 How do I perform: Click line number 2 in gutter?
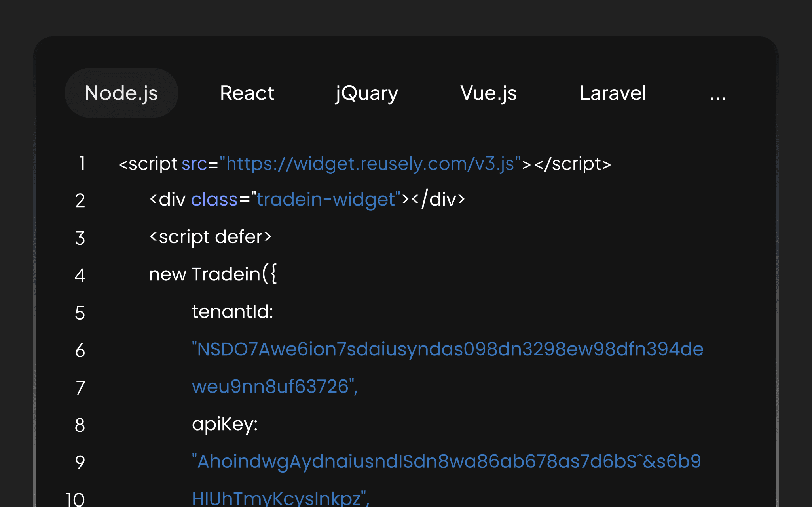[80, 200]
